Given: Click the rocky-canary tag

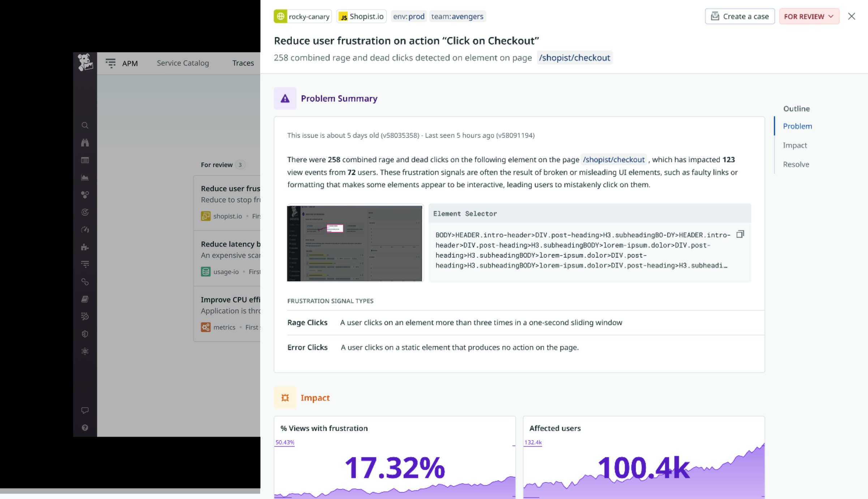Looking at the screenshot, I should (x=303, y=17).
